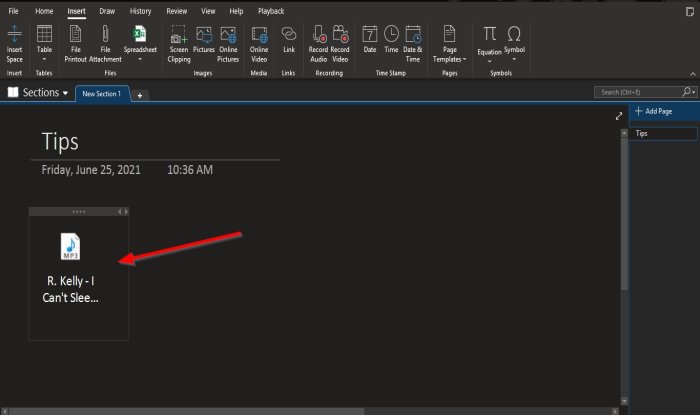Expand page to full view arrow
This screenshot has height=415, width=700.
[x=619, y=116]
